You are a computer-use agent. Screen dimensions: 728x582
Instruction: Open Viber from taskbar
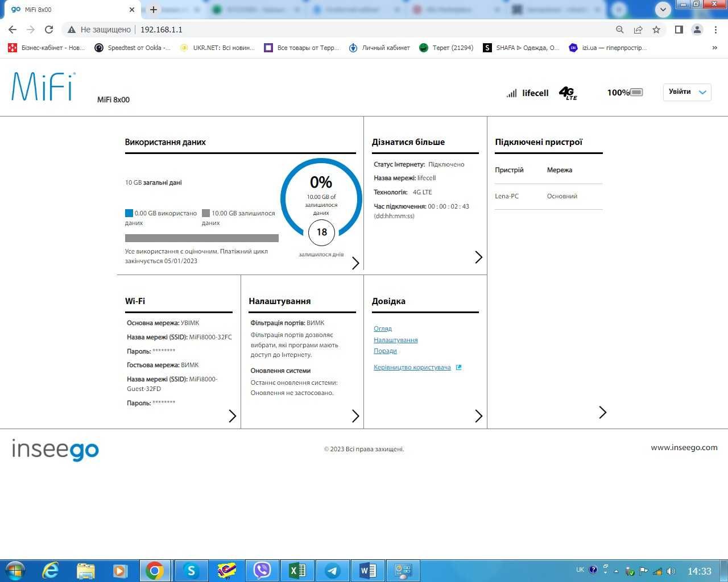click(262, 571)
